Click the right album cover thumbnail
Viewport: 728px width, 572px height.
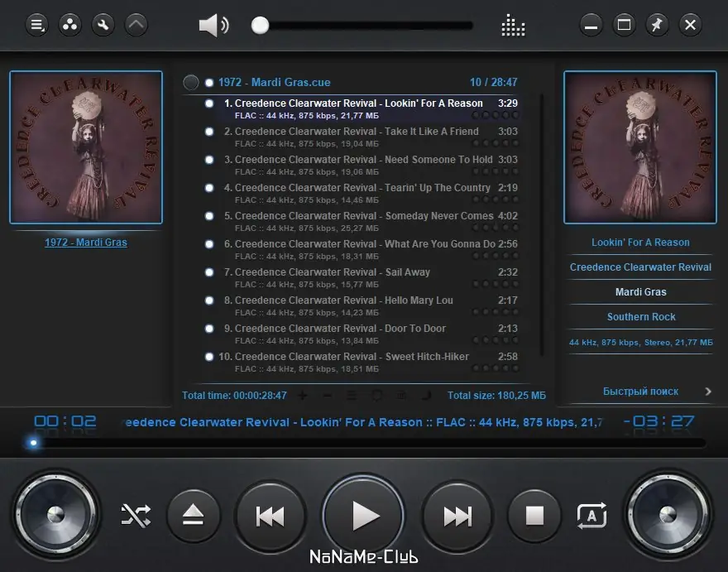640,147
